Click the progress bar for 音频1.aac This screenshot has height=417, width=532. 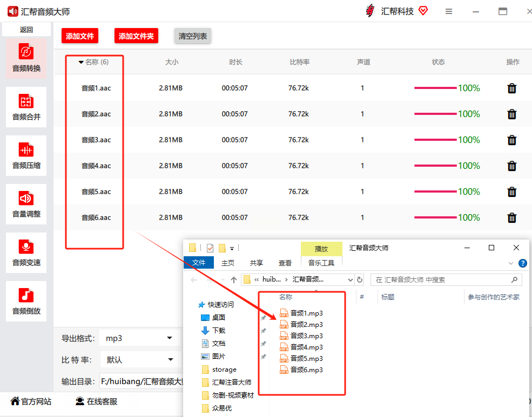coord(435,88)
